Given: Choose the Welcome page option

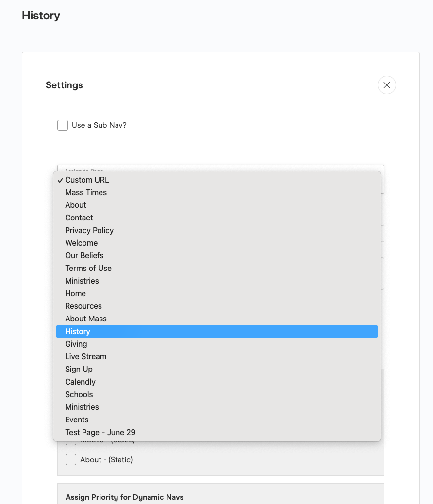Looking at the screenshot, I should pyautogui.click(x=82, y=243).
